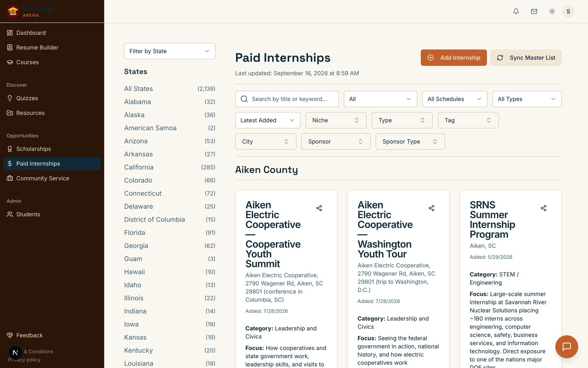Open Resources in sidebar

pyautogui.click(x=52, y=113)
